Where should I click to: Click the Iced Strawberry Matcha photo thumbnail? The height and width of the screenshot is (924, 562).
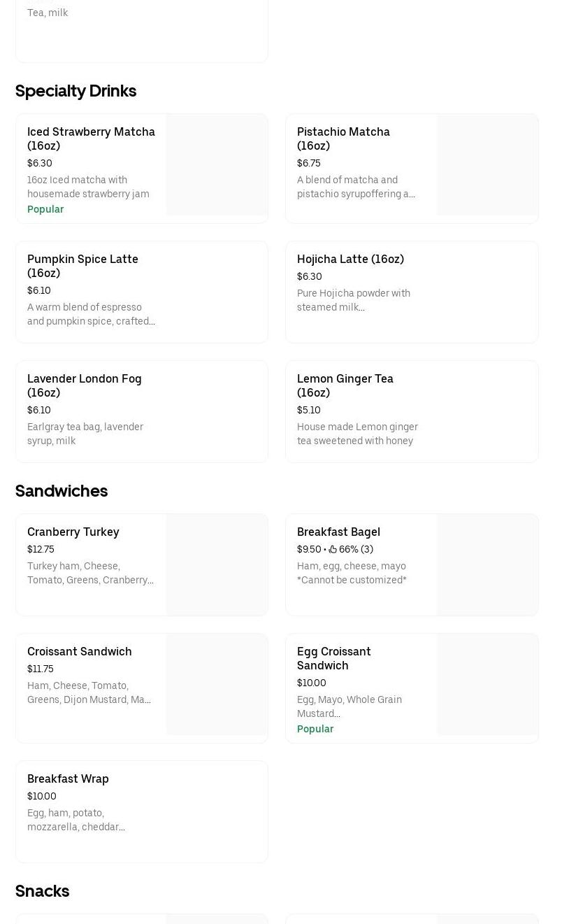tap(217, 165)
